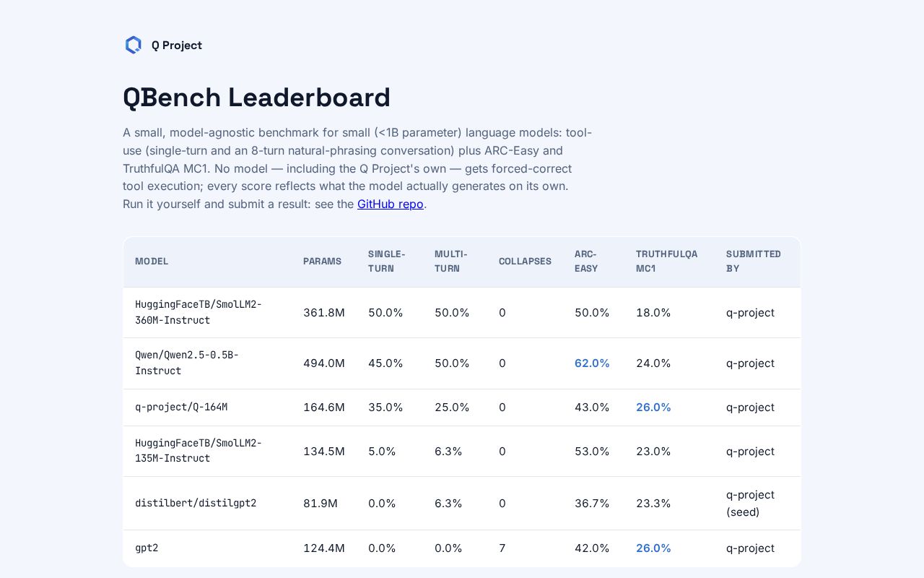Click the 164.6M params value
Image resolution: width=924 pixels, height=578 pixels.
tap(324, 407)
